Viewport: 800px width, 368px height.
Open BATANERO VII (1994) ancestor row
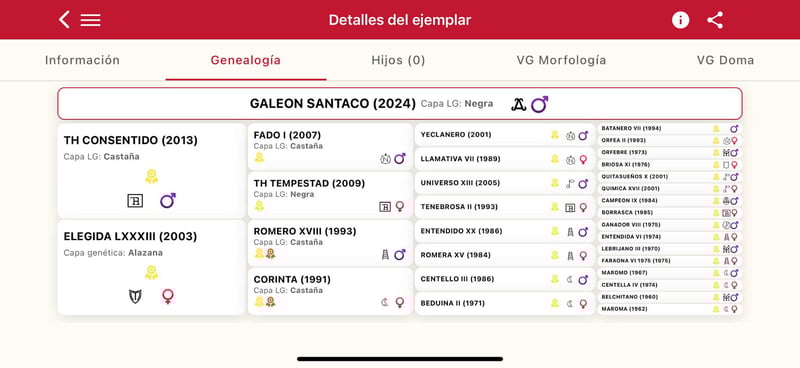669,128
